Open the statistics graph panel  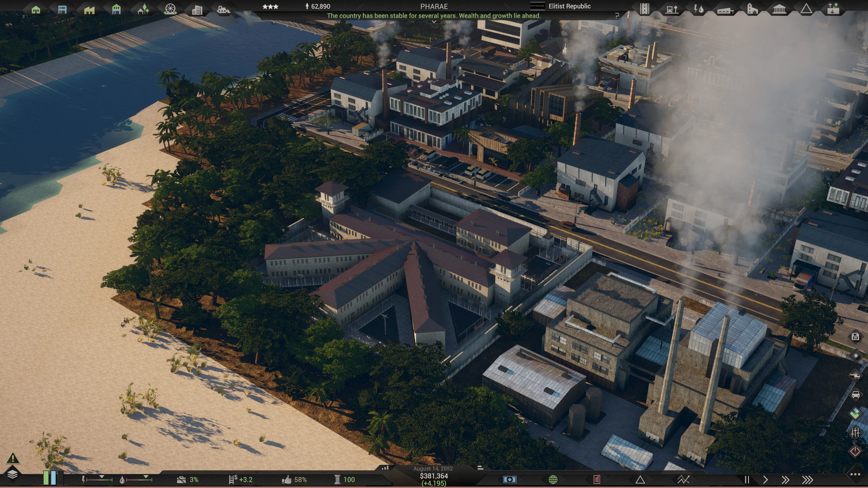(x=682, y=480)
